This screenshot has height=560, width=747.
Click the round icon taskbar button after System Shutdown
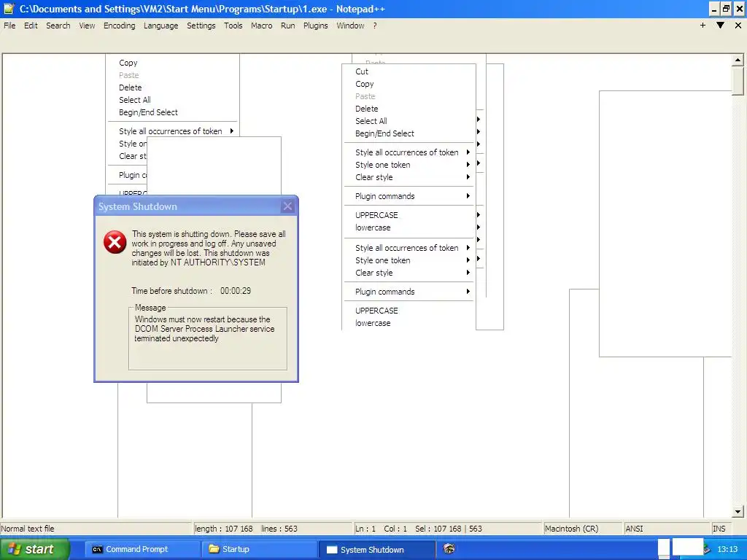[x=449, y=548]
